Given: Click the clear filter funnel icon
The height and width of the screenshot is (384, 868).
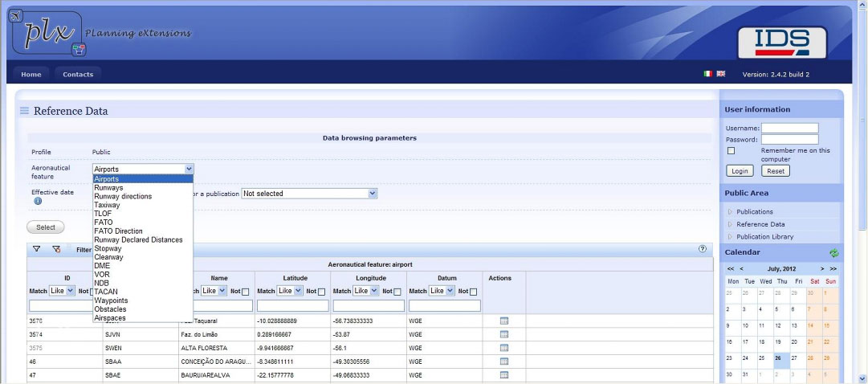Looking at the screenshot, I should coord(56,249).
